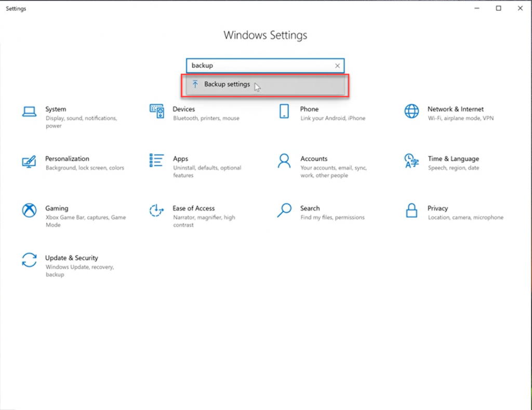Open the Apps list icon
Image resolution: width=532 pixels, height=410 pixels.
coord(156,160)
